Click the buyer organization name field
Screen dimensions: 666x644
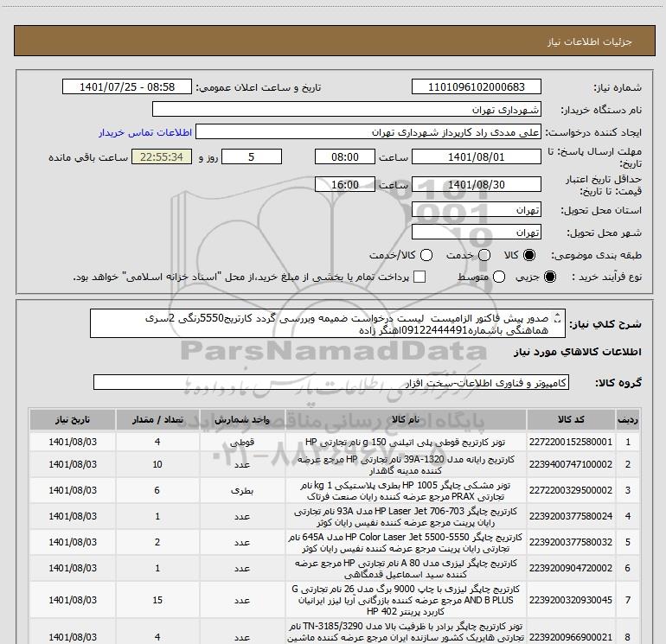tap(347, 109)
